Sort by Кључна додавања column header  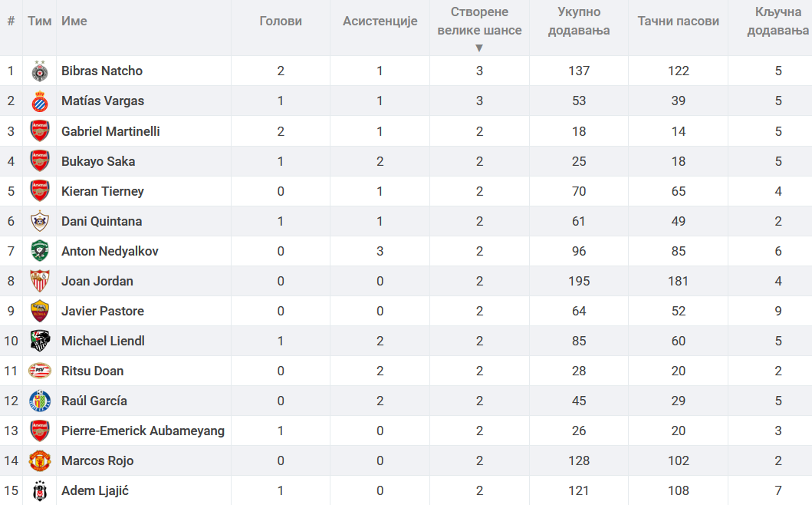coord(777,21)
